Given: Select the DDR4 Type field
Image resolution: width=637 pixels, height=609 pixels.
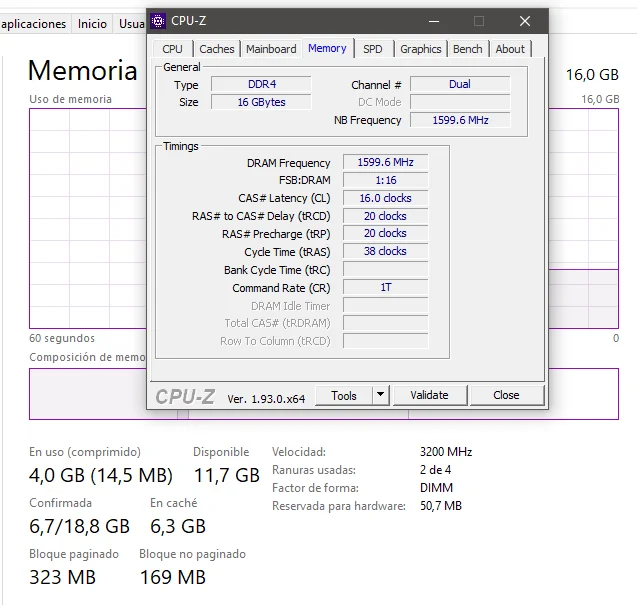Looking at the screenshot, I should pyautogui.click(x=261, y=84).
